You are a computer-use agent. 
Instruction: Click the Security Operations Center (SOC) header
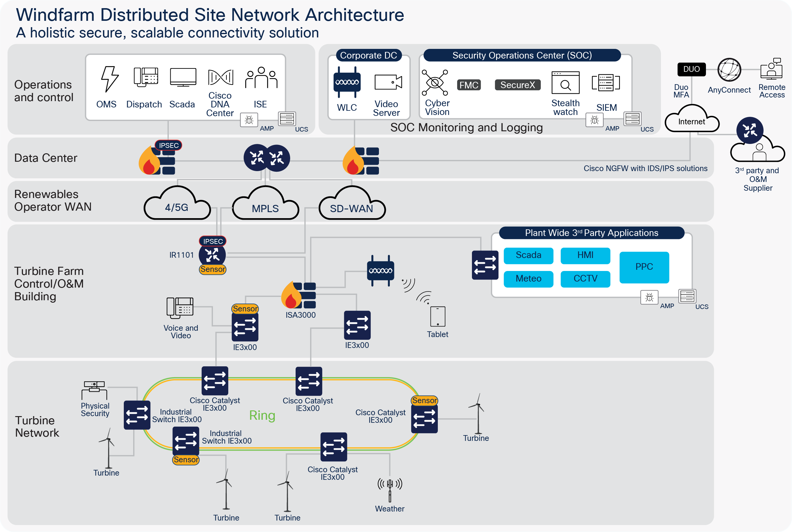[522, 55]
